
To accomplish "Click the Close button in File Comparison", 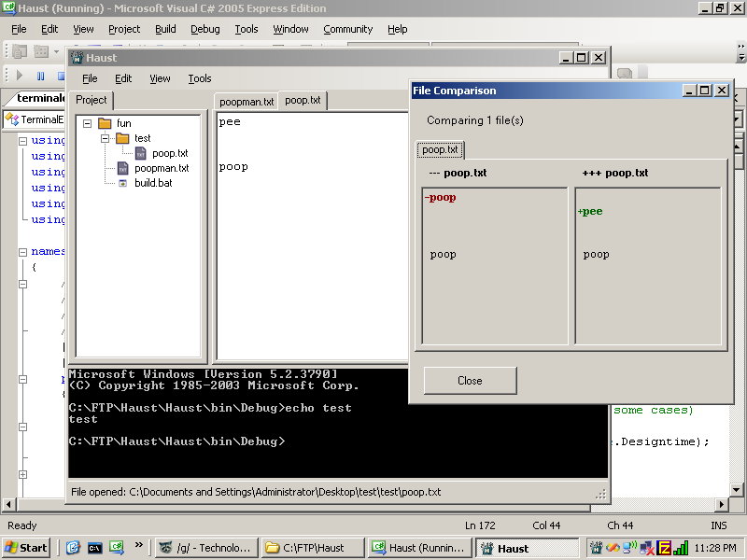I will point(471,381).
